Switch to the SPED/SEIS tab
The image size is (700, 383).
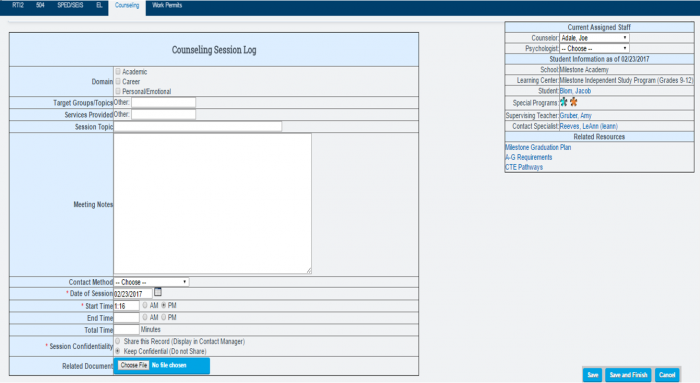pos(70,5)
